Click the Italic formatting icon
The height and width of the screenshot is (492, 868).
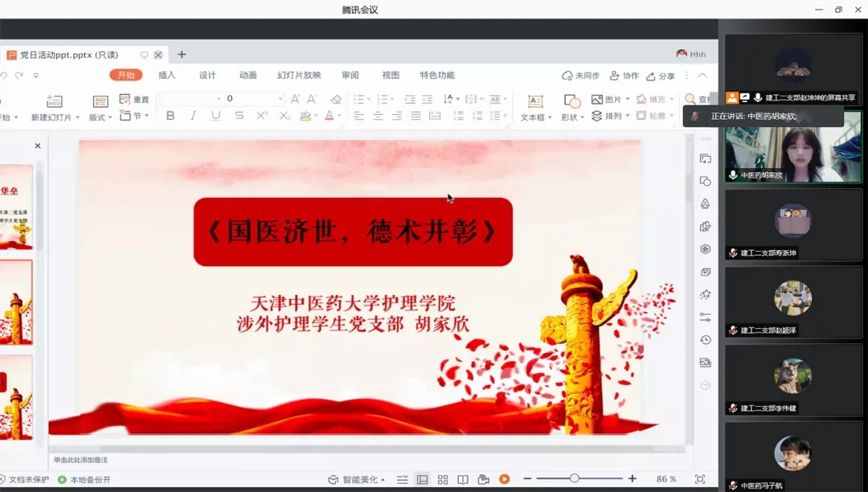(193, 116)
